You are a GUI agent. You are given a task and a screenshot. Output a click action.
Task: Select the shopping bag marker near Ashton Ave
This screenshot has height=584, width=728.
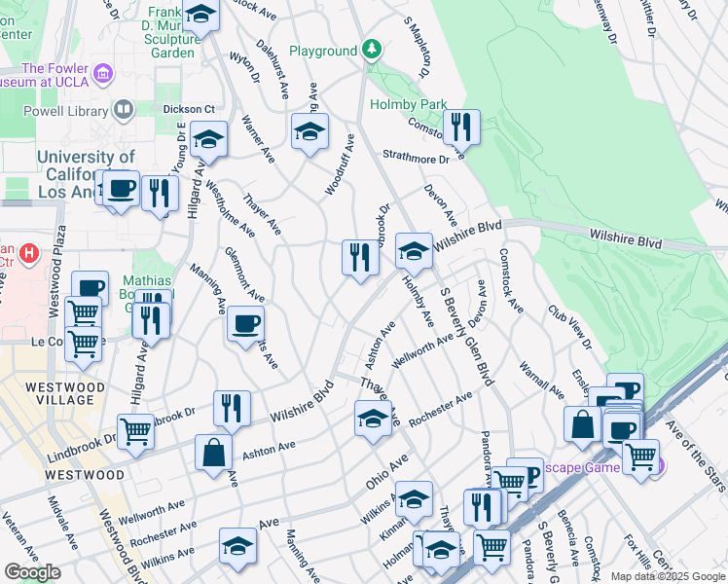pyautogui.click(x=213, y=454)
